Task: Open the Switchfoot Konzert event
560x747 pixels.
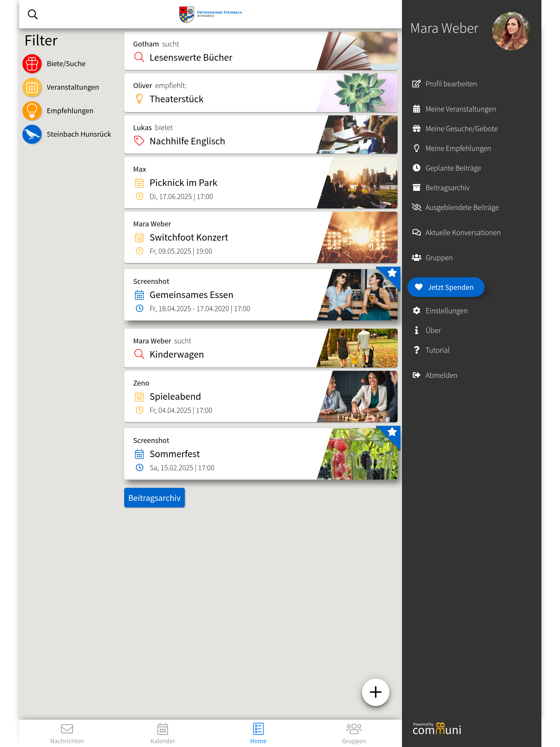Action: click(x=260, y=237)
